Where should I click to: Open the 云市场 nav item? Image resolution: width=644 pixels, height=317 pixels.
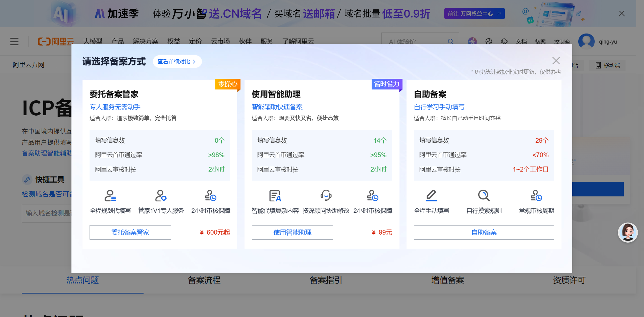tap(220, 41)
